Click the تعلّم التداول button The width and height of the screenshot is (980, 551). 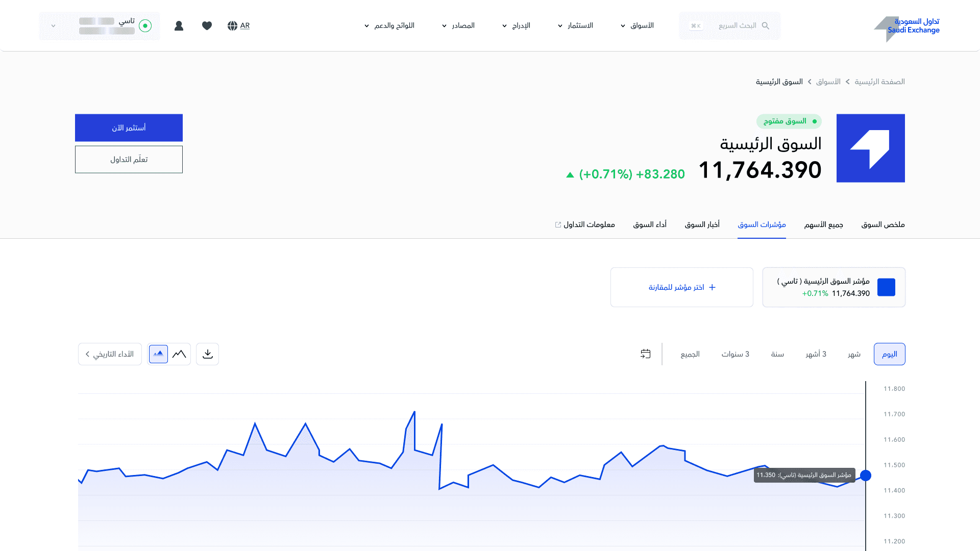coord(129,160)
